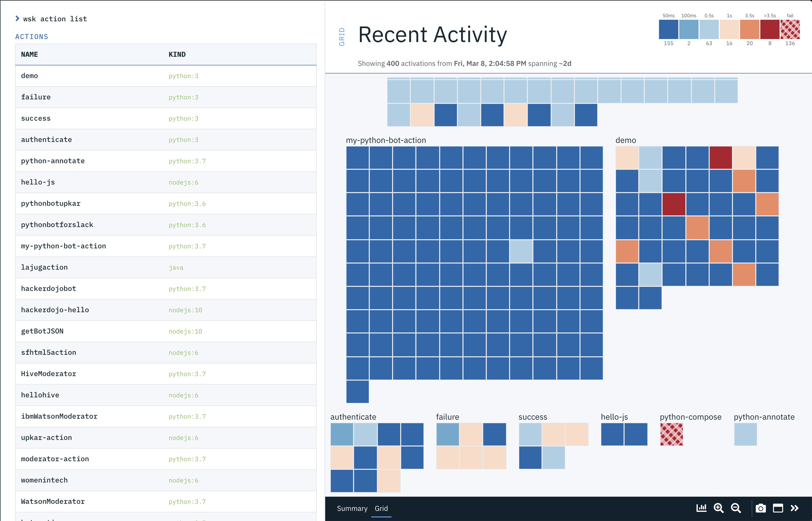Click the python-annotate activation cell

(745, 434)
